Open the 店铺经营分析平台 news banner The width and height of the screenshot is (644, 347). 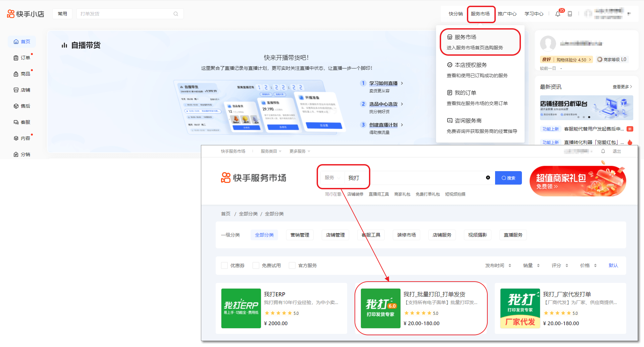coord(587,108)
